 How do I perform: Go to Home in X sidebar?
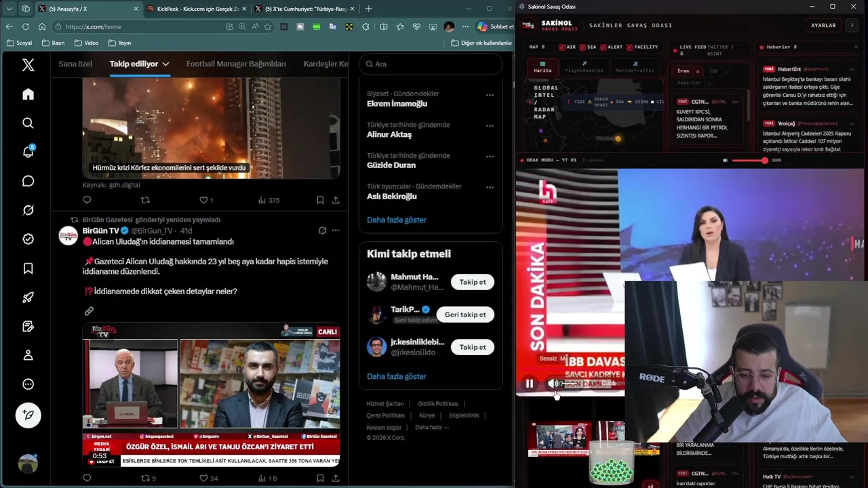[28, 94]
